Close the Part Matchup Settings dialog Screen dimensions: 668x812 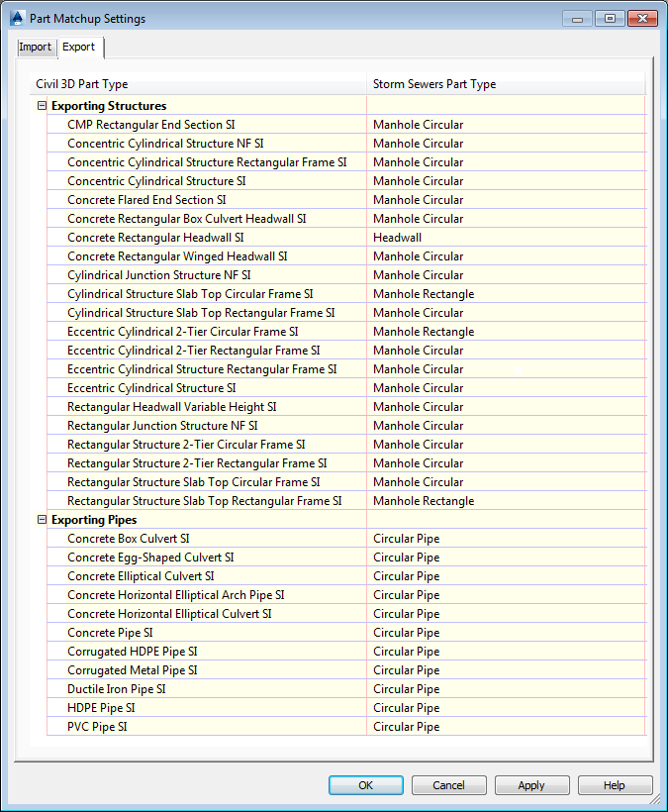(642, 19)
